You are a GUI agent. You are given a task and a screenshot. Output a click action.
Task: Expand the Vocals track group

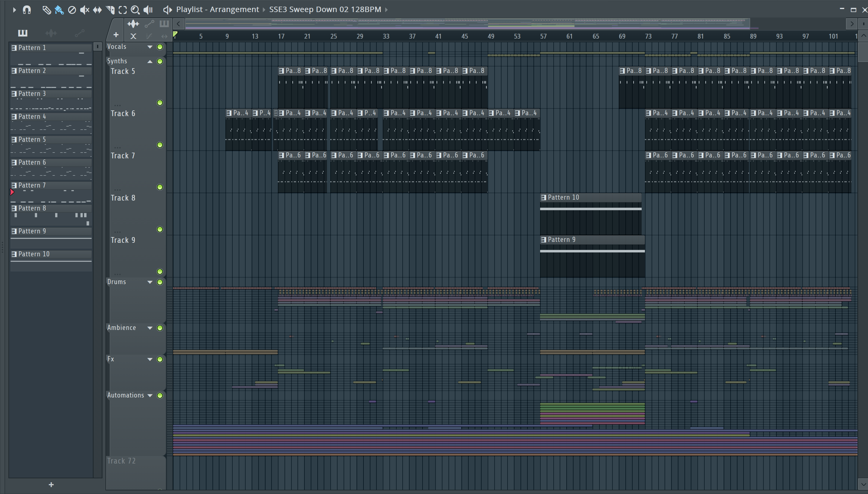149,47
